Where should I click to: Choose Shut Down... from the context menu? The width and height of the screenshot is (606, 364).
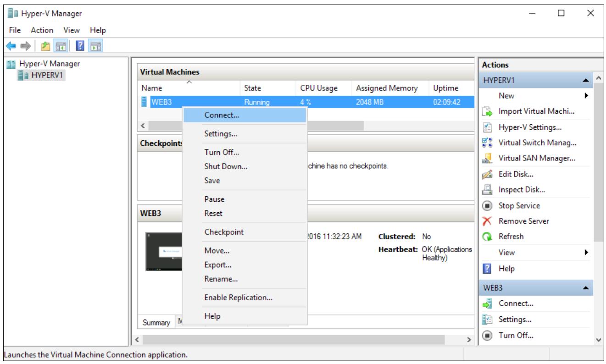click(244, 167)
